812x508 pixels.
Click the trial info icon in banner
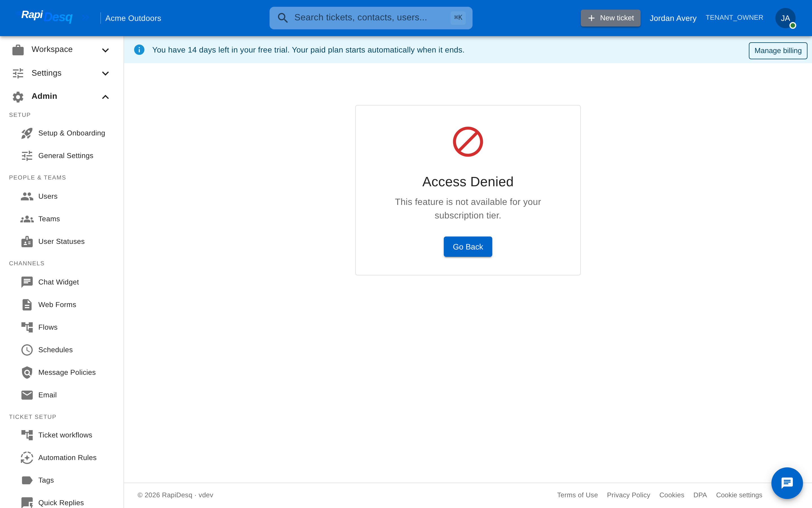click(139, 50)
